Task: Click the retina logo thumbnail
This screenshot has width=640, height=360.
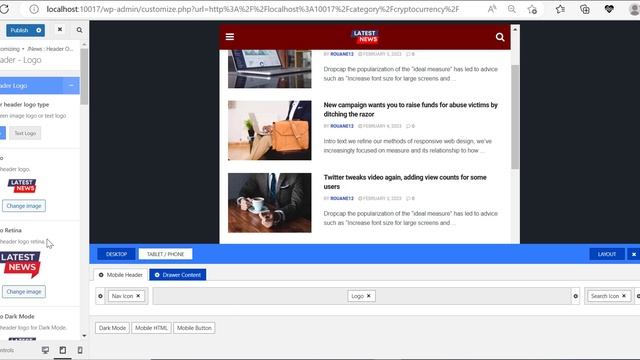Action: coord(20,265)
